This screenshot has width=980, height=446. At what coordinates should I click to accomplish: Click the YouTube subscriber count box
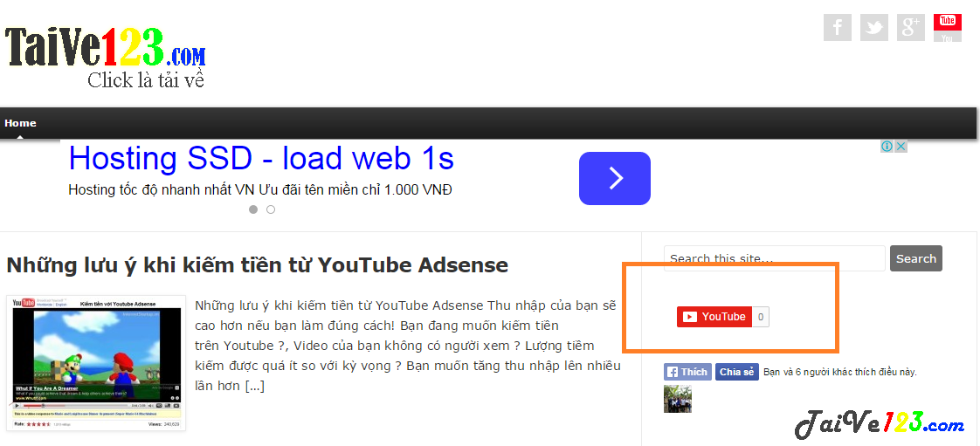(760, 317)
